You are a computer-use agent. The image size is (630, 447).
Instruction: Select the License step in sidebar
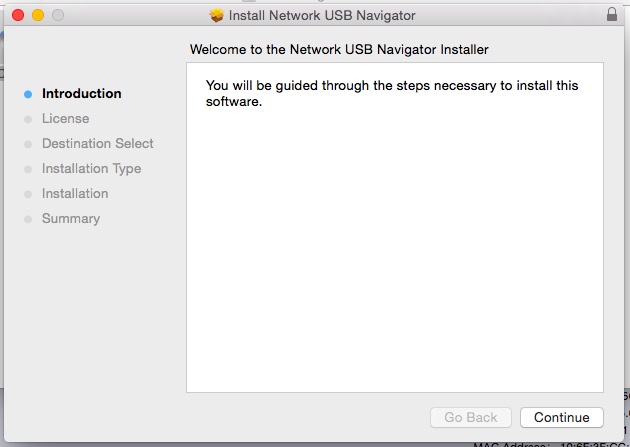(65, 118)
